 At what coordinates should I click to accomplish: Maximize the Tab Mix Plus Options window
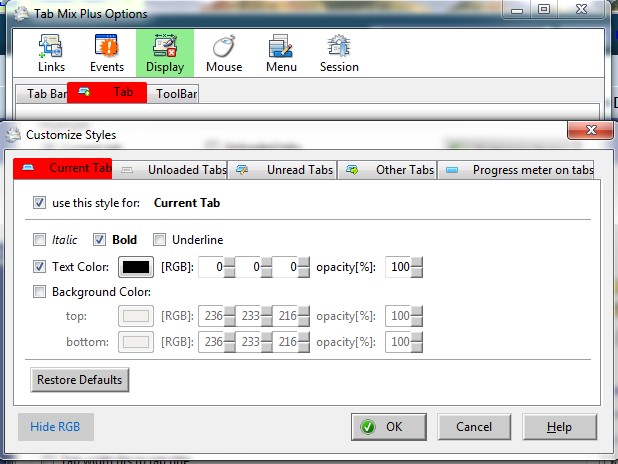(544, 10)
